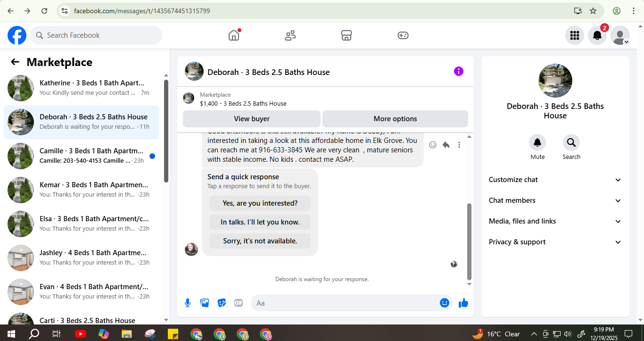Screen dimensions: 644x341
Task: Click the chat message scrollbar thumb
Action: pos(469,241)
